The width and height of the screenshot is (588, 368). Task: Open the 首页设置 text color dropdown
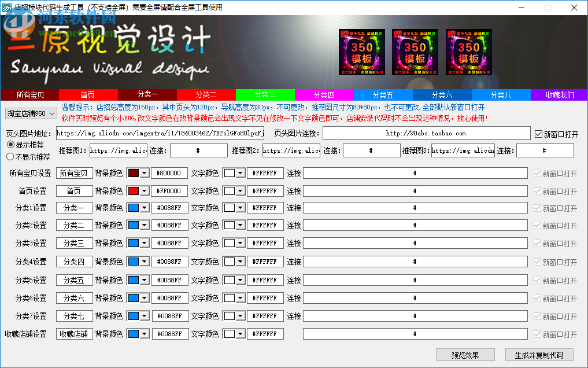point(241,190)
